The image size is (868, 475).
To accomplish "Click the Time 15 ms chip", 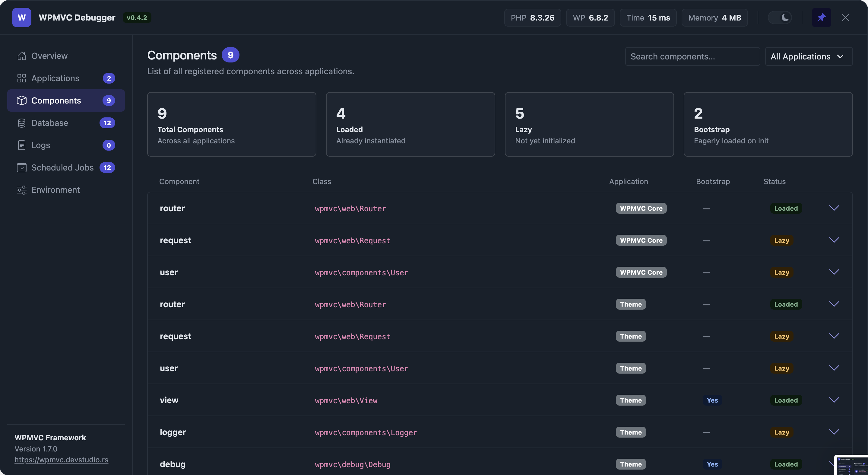I will pyautogui.click(x=648, y=18).
